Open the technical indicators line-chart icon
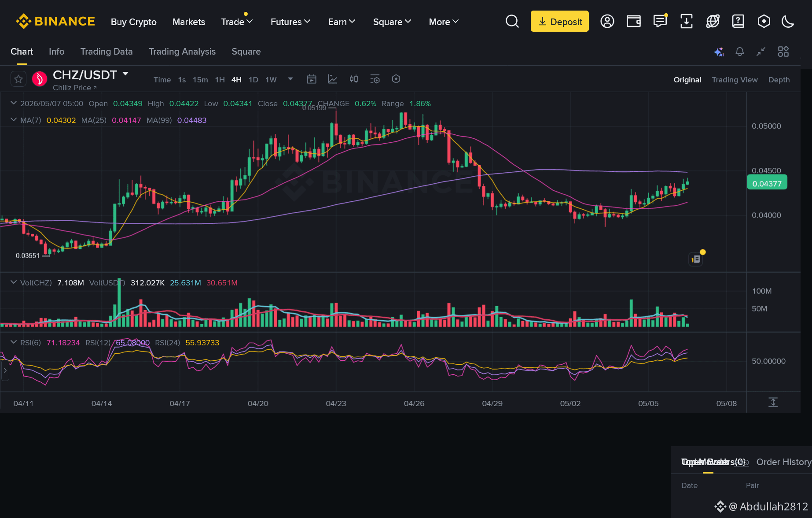 [x=333, y=79]
